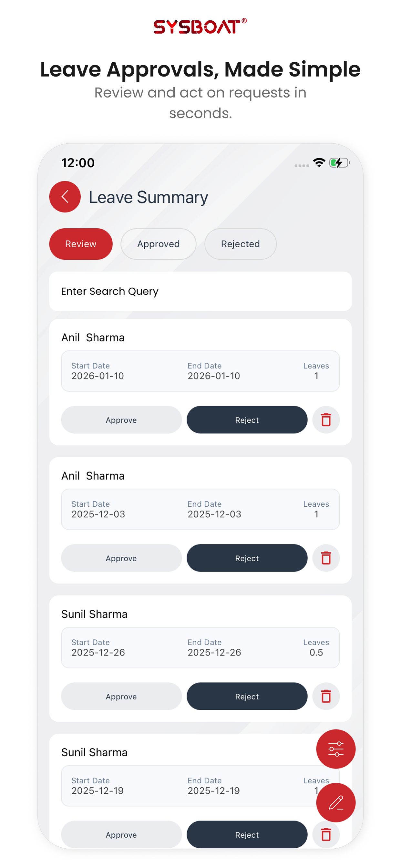Delete Sunil Sharma's 2025-12-19 leave request
The image size is (401, 868).
pos(326,834)
